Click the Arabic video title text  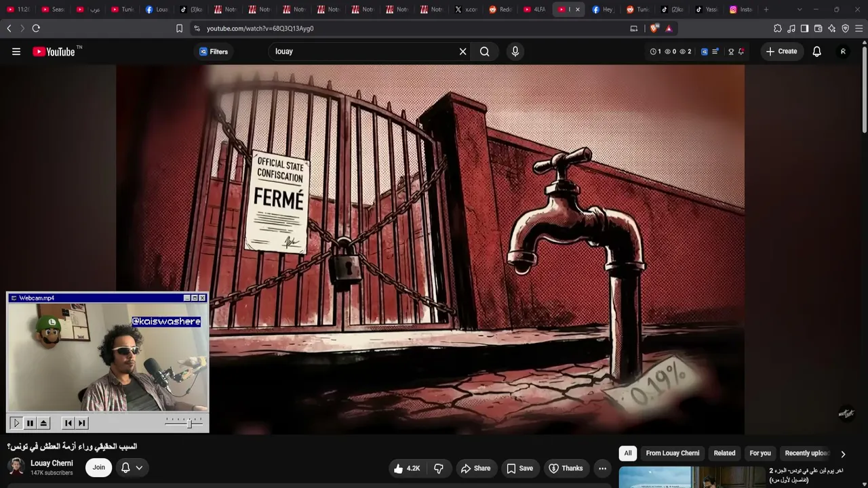pyautogui.click(x=72, y=447)
